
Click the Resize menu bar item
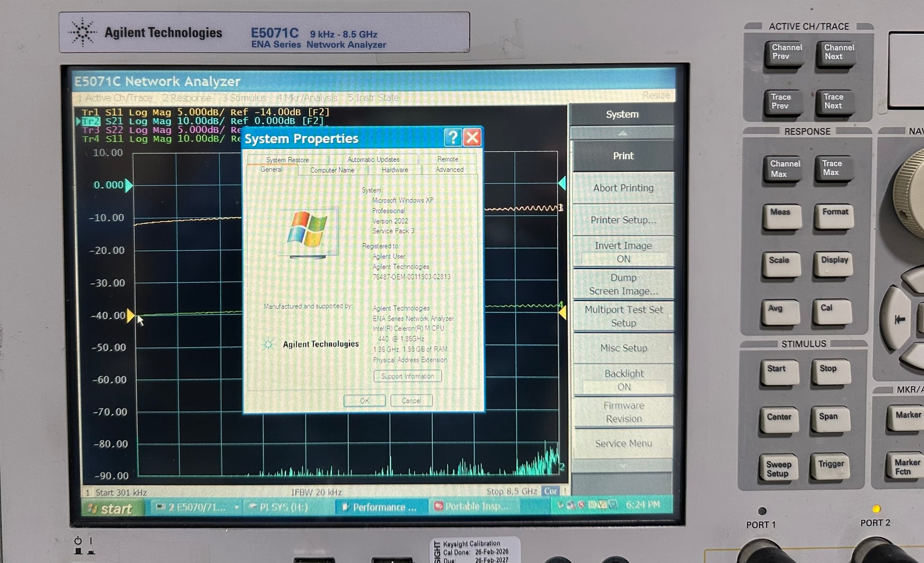tap(656, 95)
